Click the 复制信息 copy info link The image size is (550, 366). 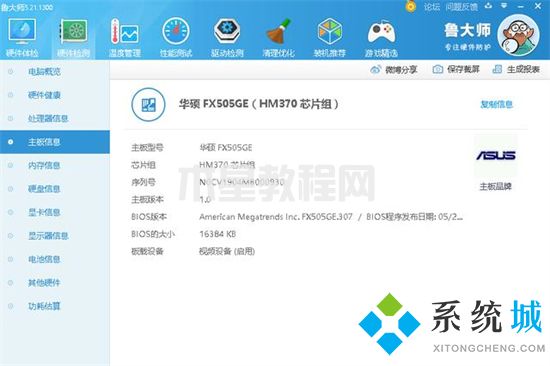pyautogui.click(x=496, y=104)
